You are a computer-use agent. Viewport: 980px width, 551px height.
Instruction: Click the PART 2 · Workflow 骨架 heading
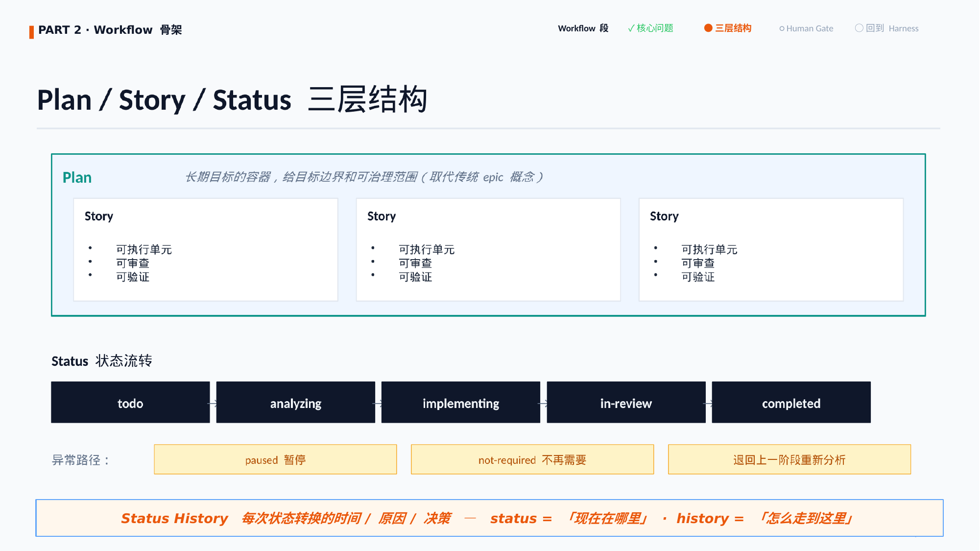tap(110, 30)
